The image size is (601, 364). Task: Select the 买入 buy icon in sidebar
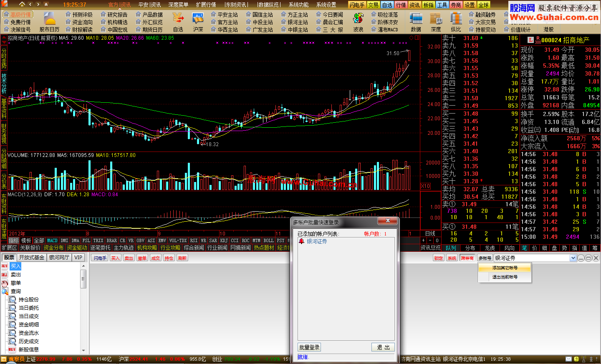[5, 266]
